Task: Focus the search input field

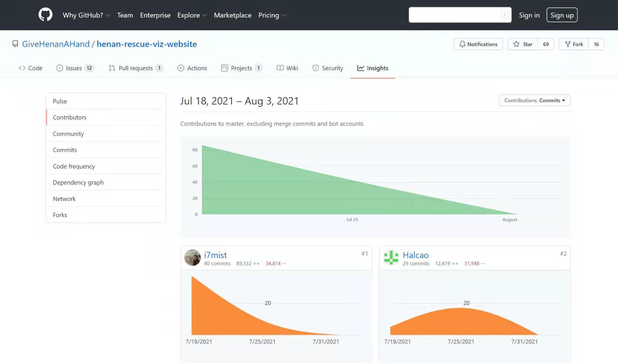Action: (455, 15)
